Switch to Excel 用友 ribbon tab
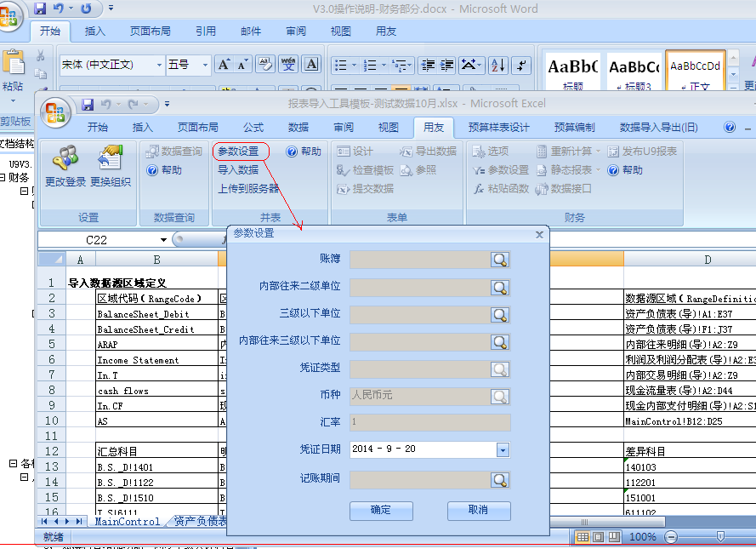756x549 pixels. click(434, 128)
